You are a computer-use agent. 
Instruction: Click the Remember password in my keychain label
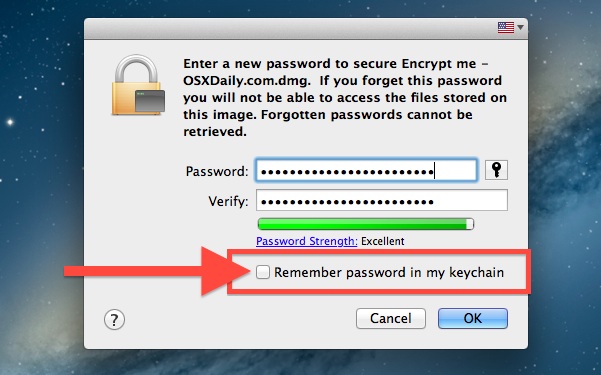[x=389, y=272]
